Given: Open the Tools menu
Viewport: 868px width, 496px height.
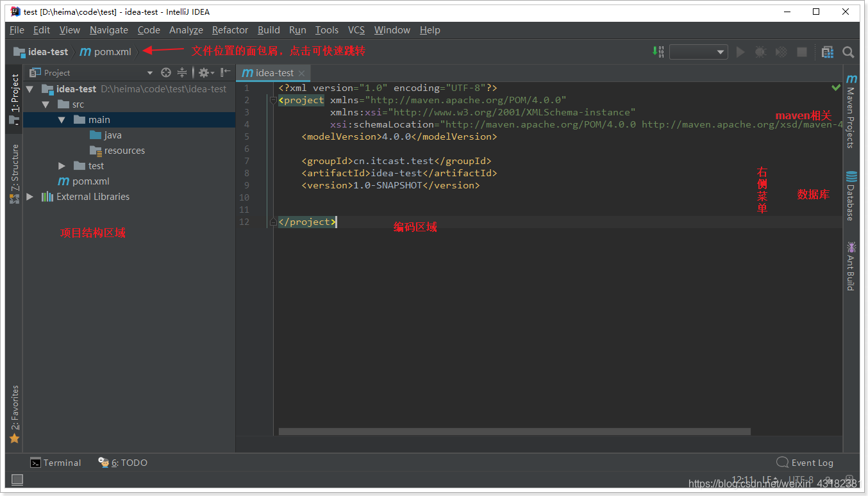Looking at the screenshot, I should (327, 30).
